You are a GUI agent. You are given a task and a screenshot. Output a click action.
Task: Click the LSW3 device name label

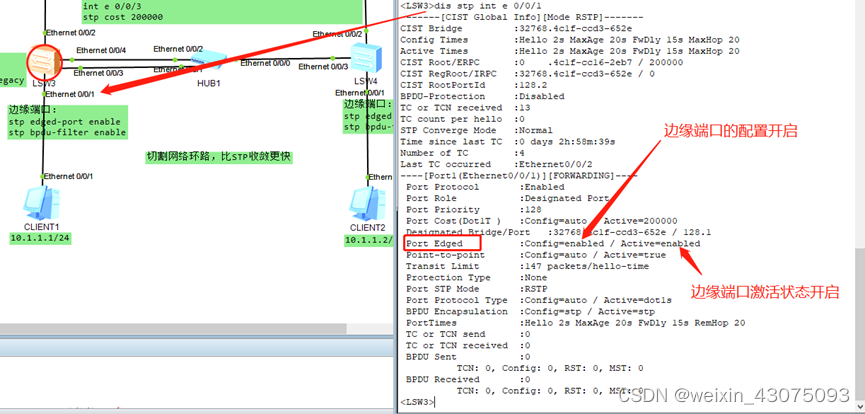[x=44, y=83]
